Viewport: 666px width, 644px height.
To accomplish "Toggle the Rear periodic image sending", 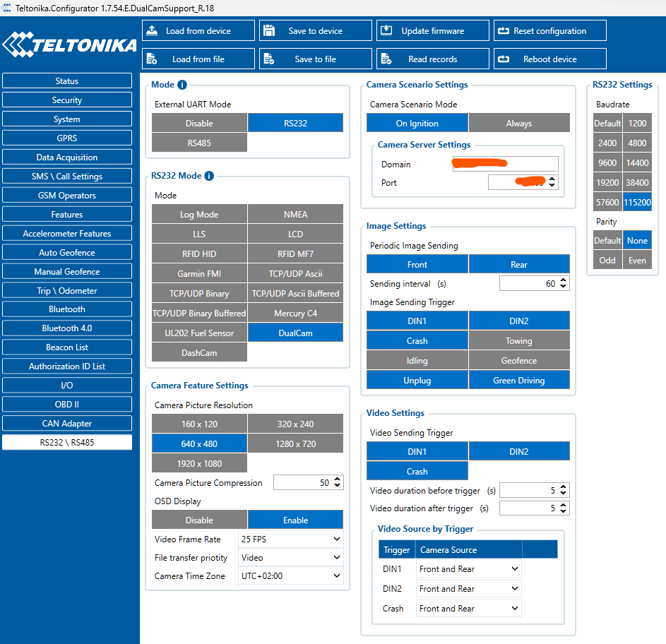I will [519, 265].
